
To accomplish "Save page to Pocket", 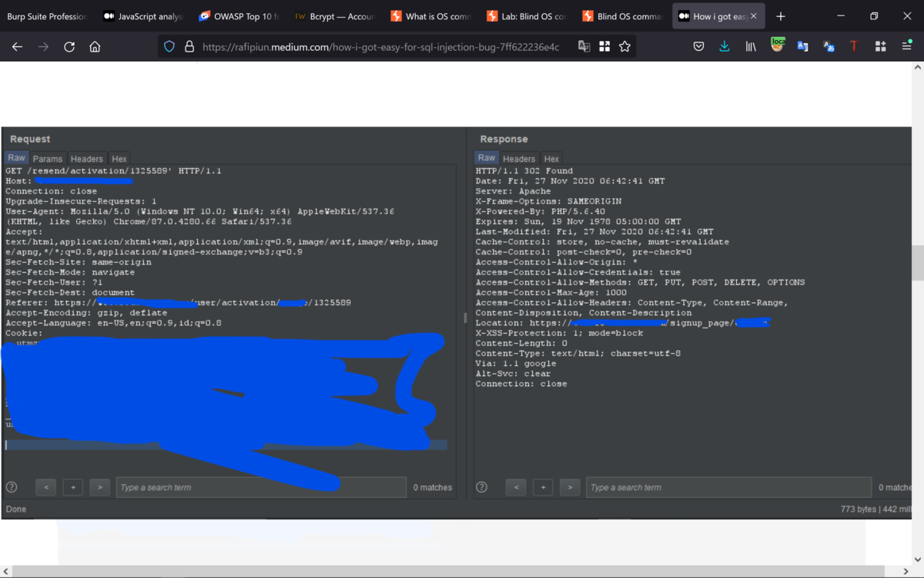I will 698,47.
